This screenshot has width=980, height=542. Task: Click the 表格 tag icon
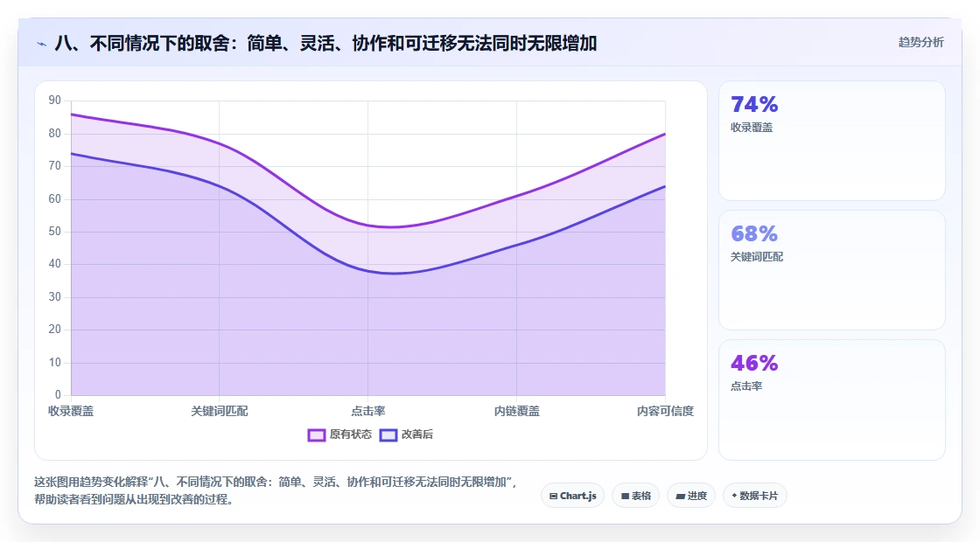pyautogui.click(x=625, y=497)
